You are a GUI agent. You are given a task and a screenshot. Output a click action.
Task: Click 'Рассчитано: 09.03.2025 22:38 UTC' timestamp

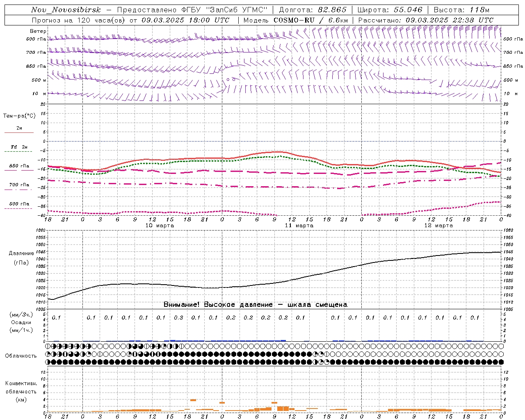426,20
